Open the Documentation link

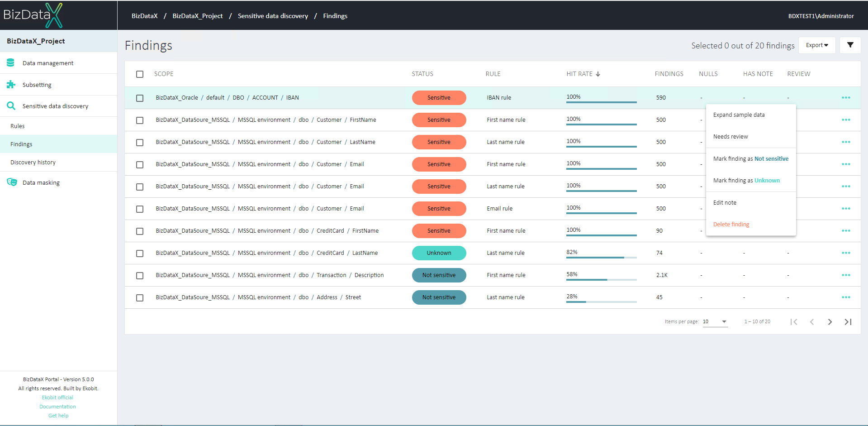[57, 407]
